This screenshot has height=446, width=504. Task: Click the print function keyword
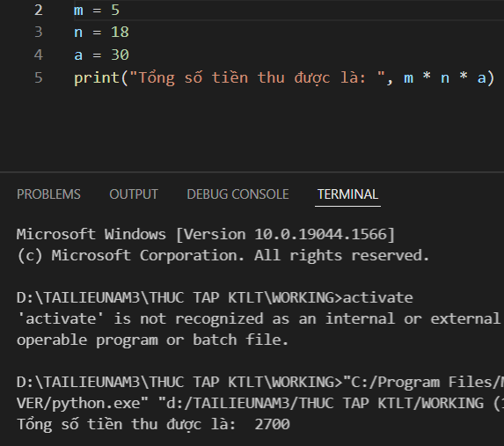click(x=97, y=77)
